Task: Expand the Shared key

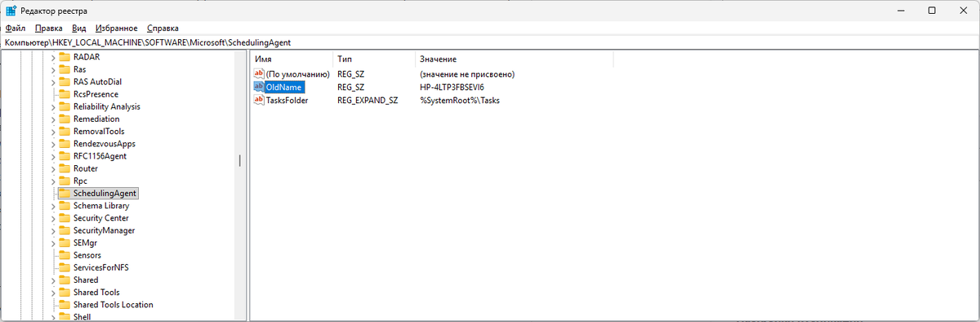Action: click(x=53, y=280)
